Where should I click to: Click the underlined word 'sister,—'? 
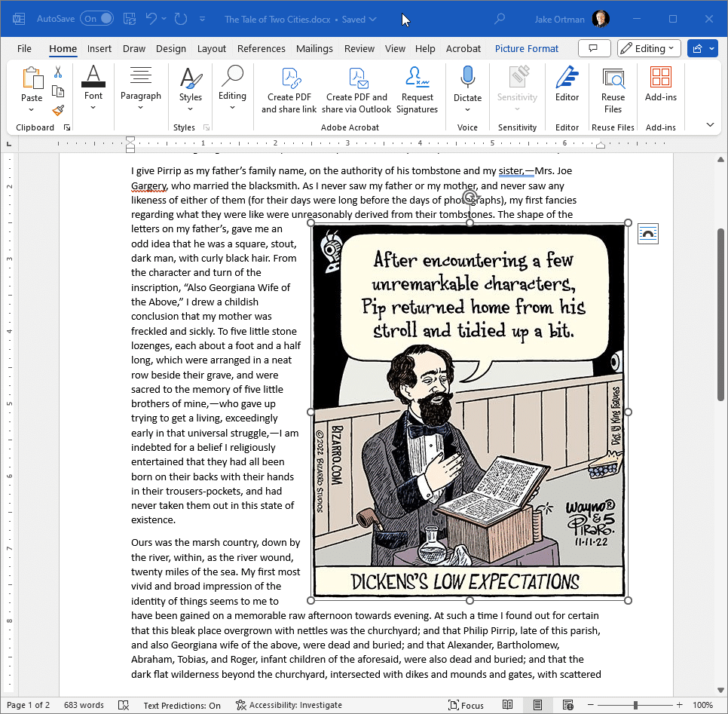tap(516, 171)
